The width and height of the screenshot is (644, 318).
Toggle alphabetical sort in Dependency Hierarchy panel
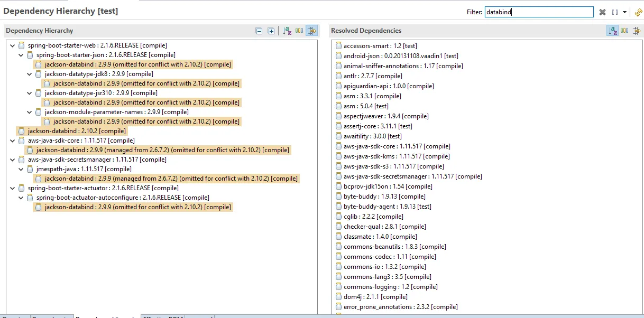[287, 31]
